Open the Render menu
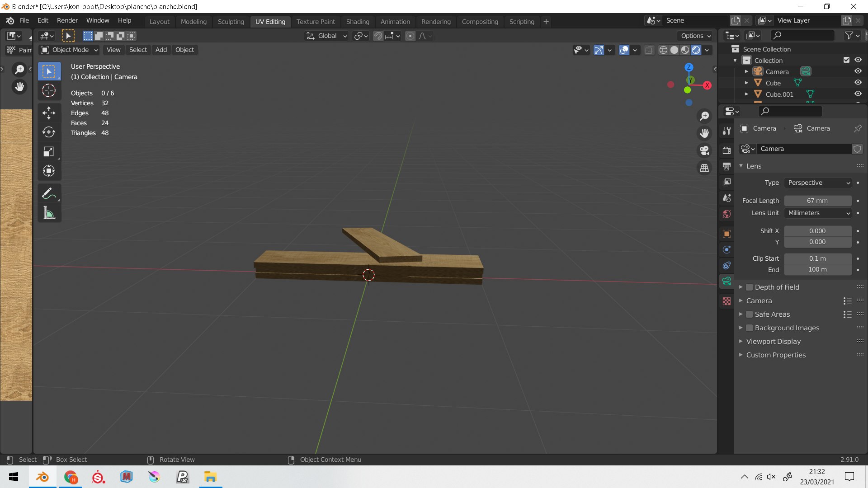This screenshot has width=868, height=488. click(x=67, y=20)
